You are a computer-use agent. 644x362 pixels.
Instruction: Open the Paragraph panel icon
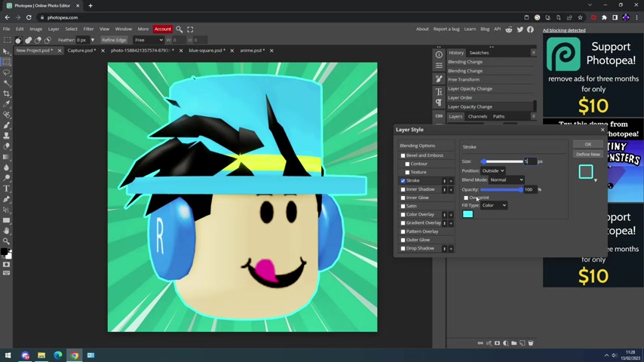tap(439, 103)
